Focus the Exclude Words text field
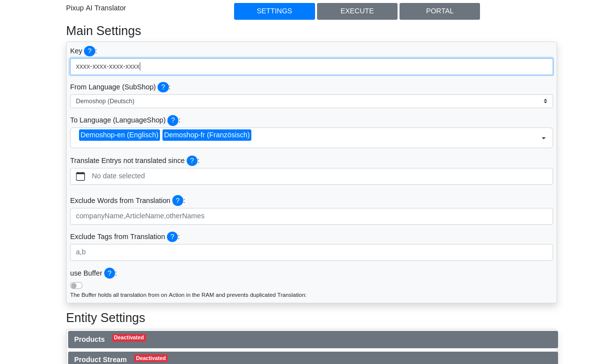The height and width of the screenshot is (364, 601). pyautogui.click(x=311, y=216)
